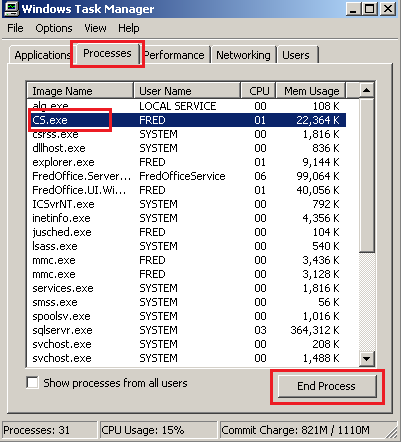Screen dimensions: 401x442
Task: Select the explorer.exe process row
Action: [x=186, y=162]
